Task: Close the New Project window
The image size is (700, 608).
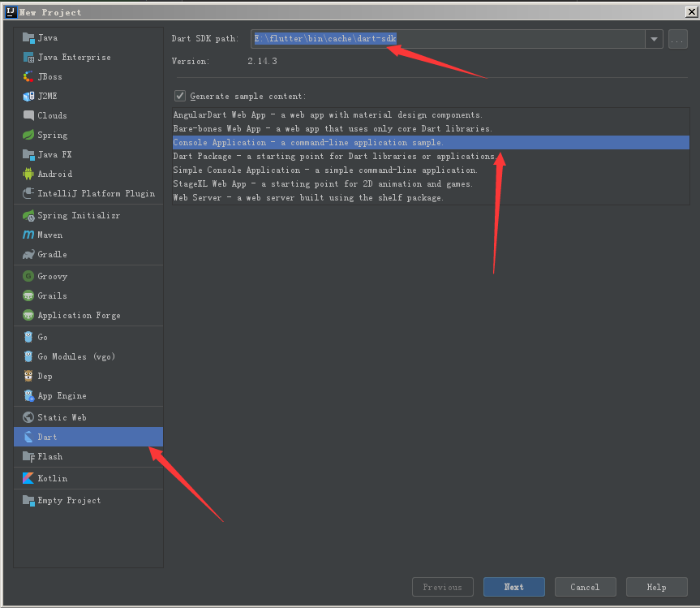Action: pyautogui.click(x=692, y=11)
